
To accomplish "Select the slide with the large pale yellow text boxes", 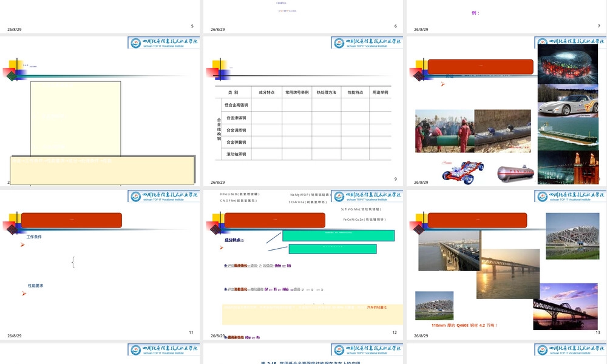I will click(100, 112).
